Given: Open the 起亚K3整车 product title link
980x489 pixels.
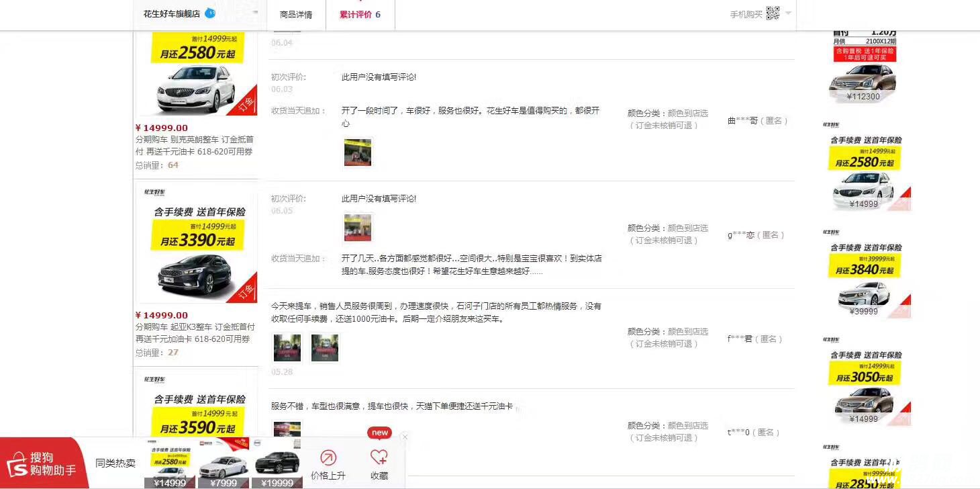Looking at the screenshot, I should pos(195,332).
